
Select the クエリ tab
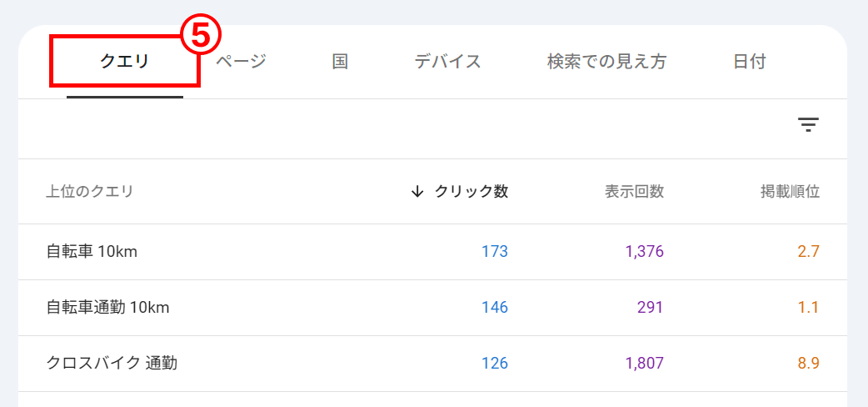(x=125, y=62)
